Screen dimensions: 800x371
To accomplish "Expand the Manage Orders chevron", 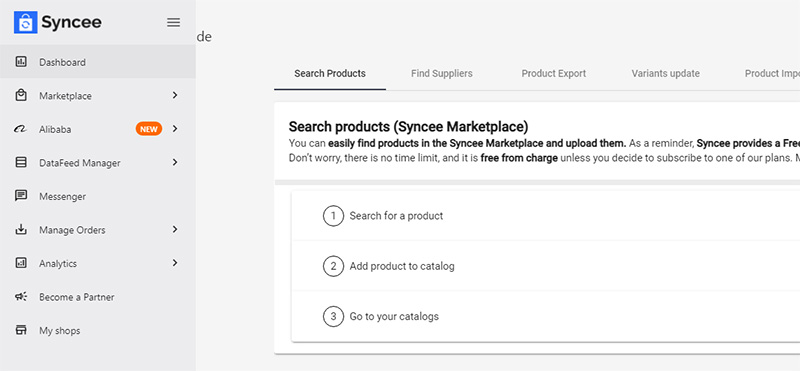I will point(175,230).
